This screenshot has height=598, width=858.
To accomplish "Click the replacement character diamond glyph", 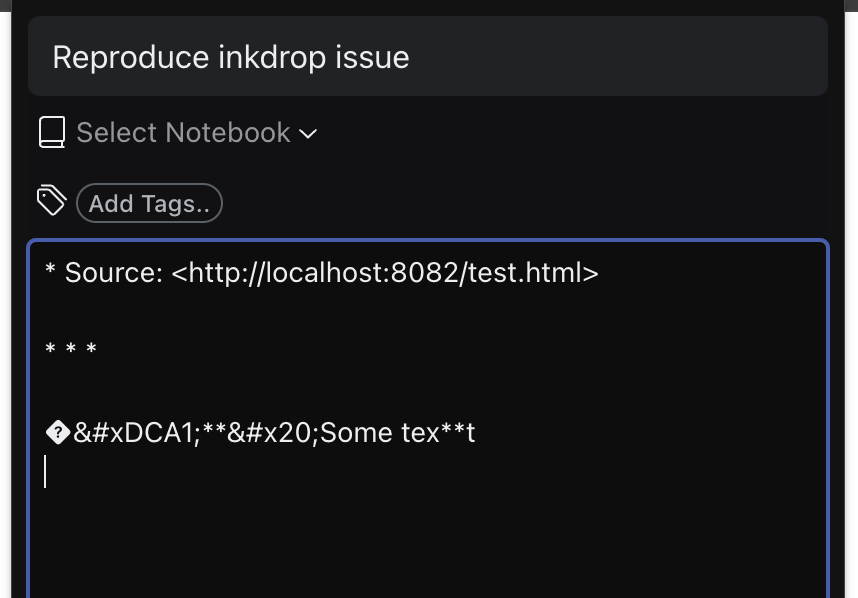I will (58, 433).
